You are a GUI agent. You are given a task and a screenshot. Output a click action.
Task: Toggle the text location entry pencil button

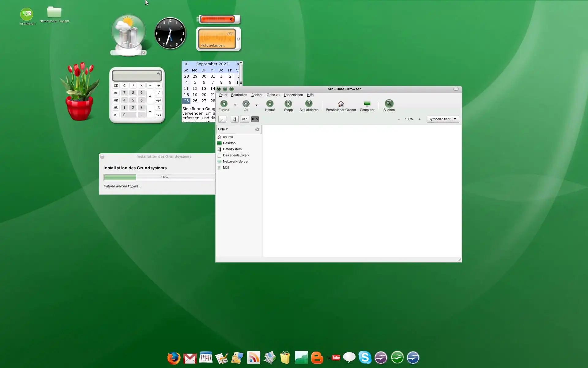222,119
